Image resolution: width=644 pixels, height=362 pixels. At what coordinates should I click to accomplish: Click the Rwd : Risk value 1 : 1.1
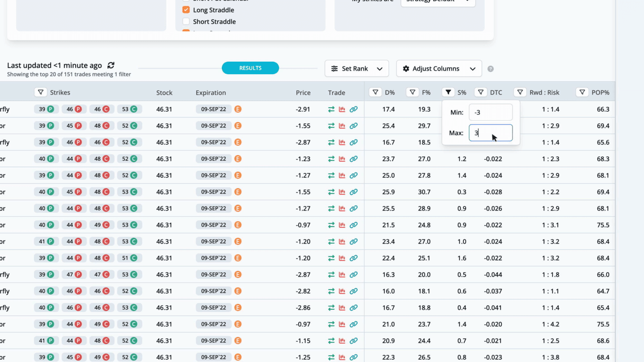[551, 291]
